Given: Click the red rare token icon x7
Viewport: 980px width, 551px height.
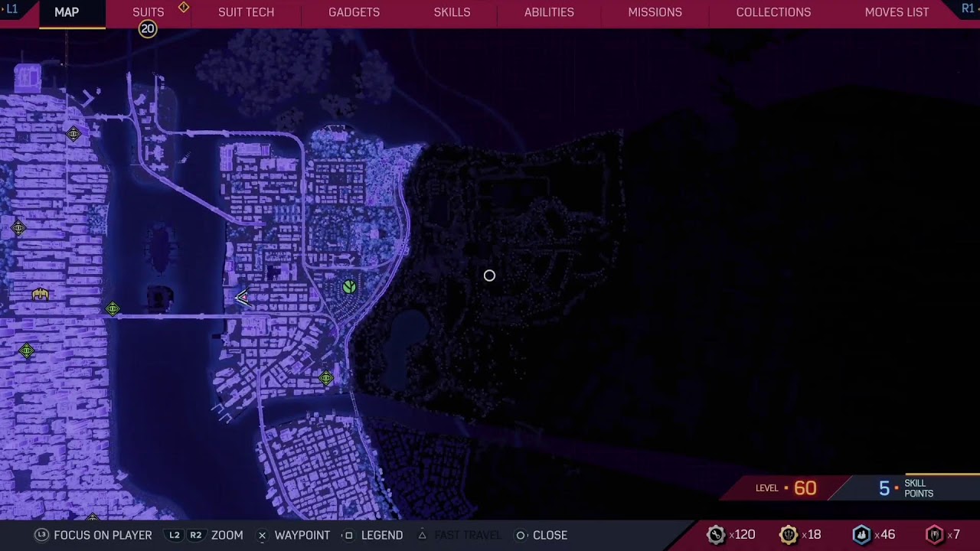Looking at the screenshot, I should point(934,535).
